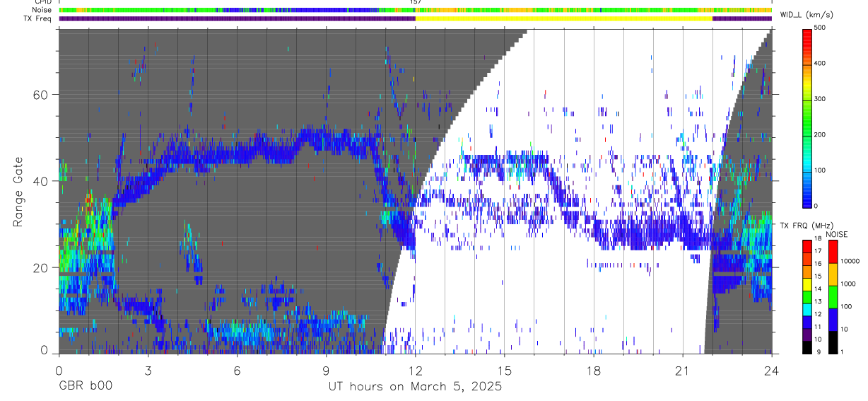The height and width of the screenshot is (401, 868).
Task: Click the '24' hour tick label on time axis
Action: (772, 370)
